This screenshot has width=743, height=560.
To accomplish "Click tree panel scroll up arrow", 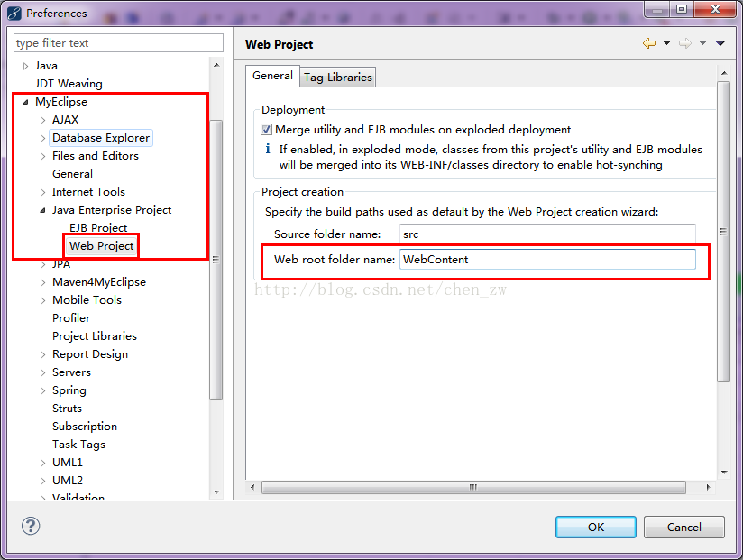I will coord(216,65).
